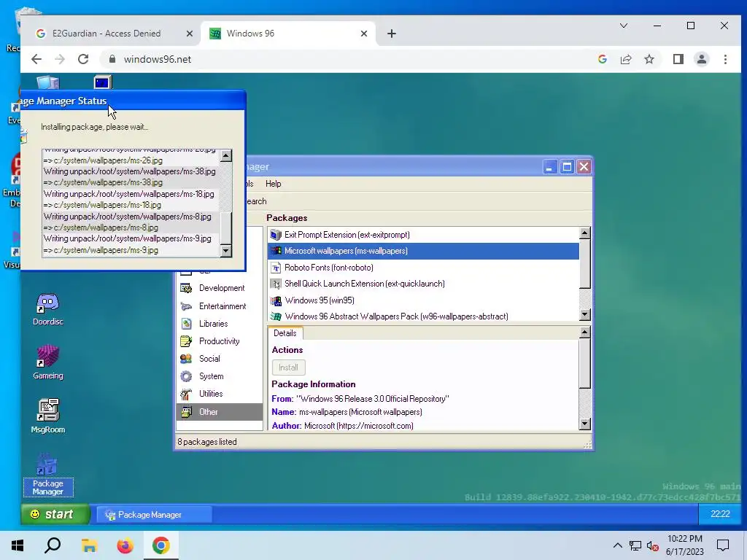Click the Utilities category icon
The image size is (747, 560).
pos(186,394)
